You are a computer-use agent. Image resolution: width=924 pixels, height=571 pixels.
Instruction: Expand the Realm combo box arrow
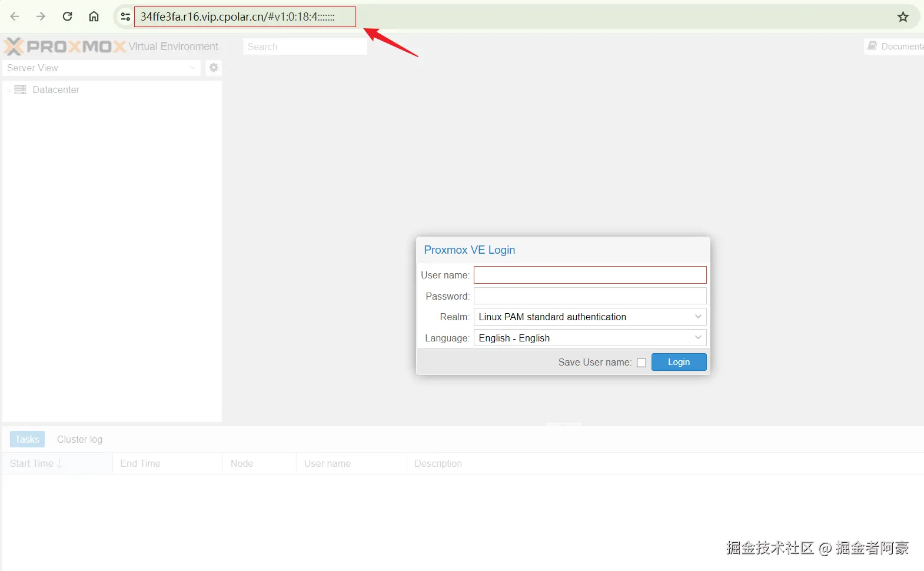(x=698, y=317)
